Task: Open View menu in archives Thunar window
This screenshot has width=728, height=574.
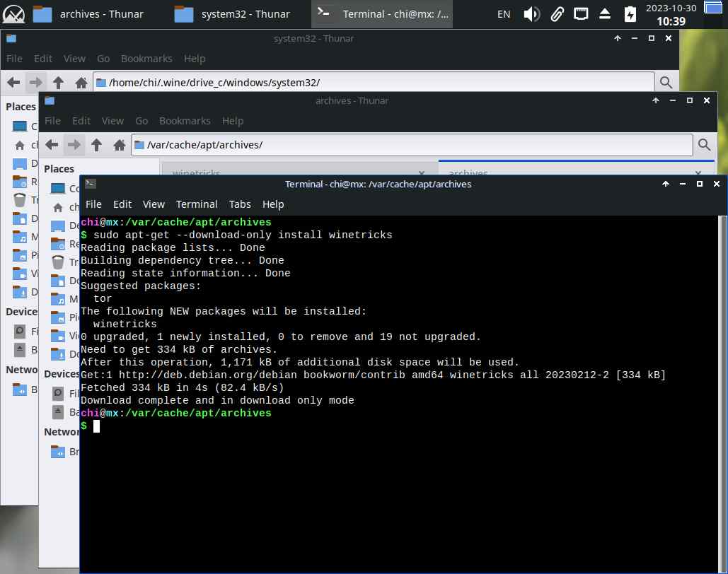Action: coord(112,121)
